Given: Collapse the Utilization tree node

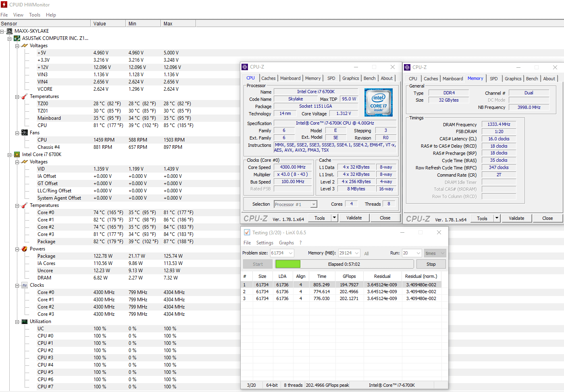Looking at the screenshot, I should coord(17,322).
